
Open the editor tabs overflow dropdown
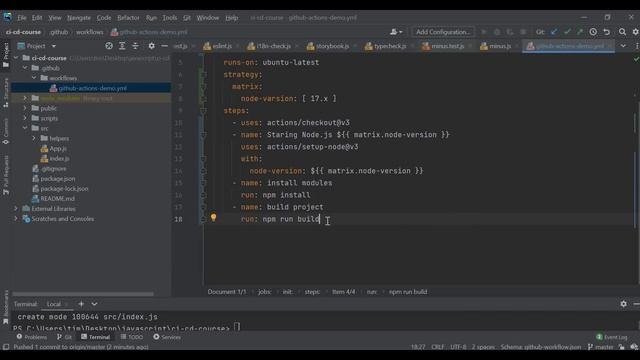(x=623, y=46)
